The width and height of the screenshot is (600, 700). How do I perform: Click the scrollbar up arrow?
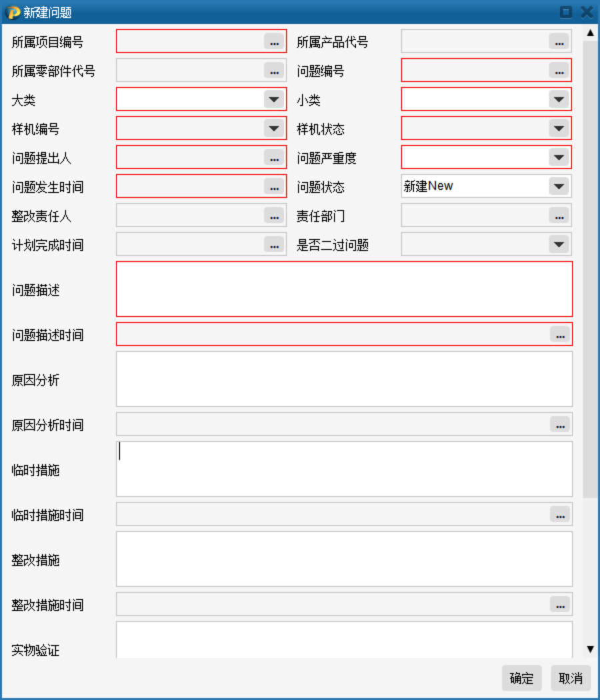coord(590,33)
